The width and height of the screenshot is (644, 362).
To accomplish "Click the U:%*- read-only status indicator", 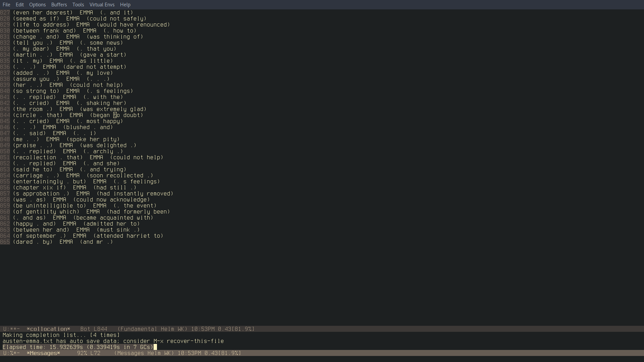I will click(11, 353).
